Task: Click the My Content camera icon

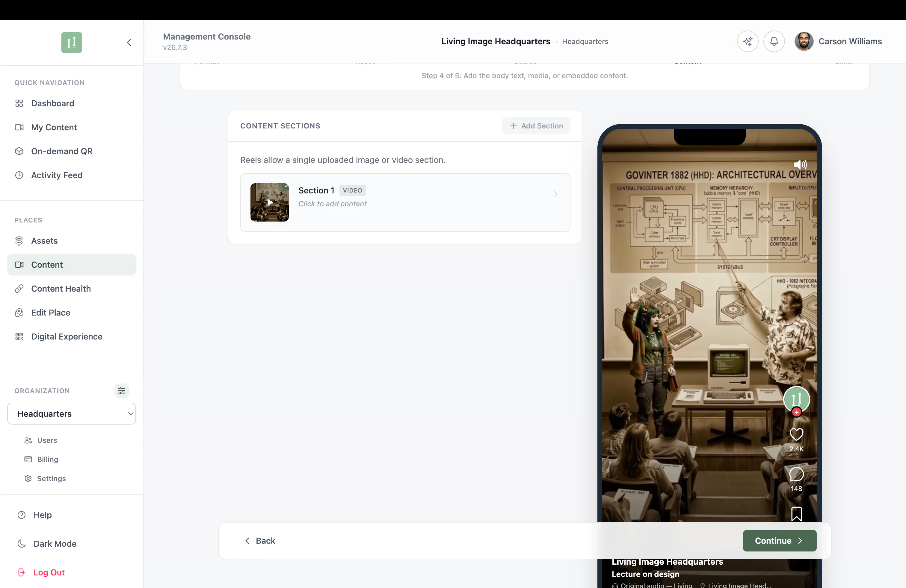Action: (x=19, y=128)
